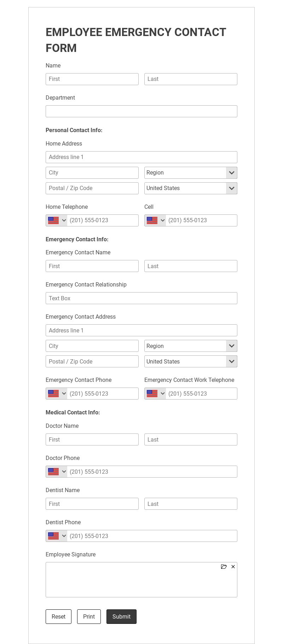Click the Home Telephone US flag icon
The image size is (283, 644).
[x=53, y=220]
